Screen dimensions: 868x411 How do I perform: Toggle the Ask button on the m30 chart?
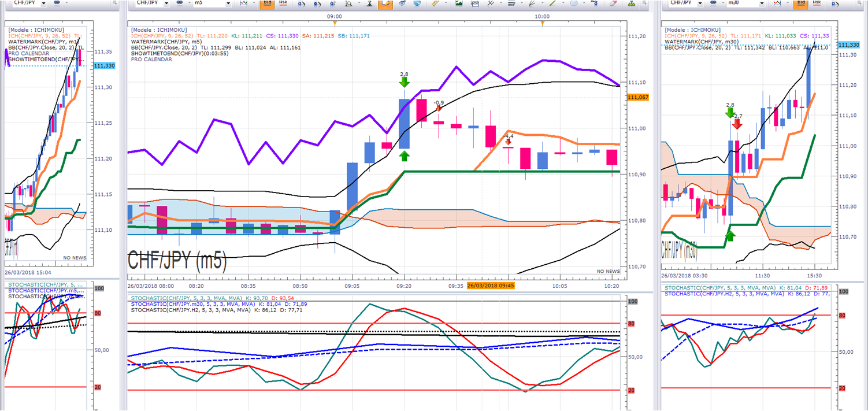(x=817, y=3)
